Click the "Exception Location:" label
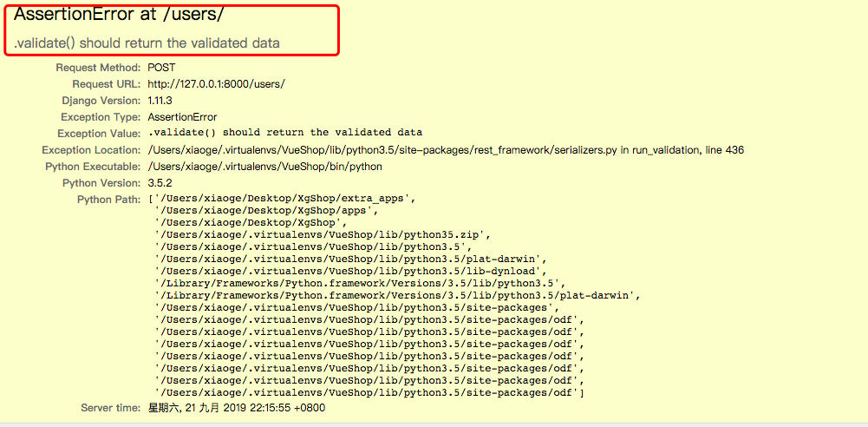This screenshot has width=868, height=427. coord(91,150)
